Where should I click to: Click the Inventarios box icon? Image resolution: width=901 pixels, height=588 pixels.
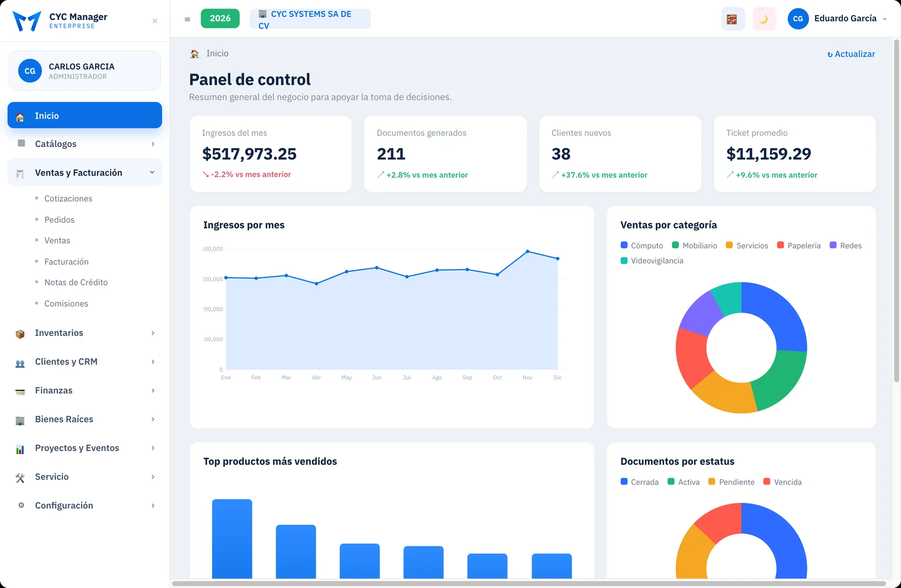point(20,334)
